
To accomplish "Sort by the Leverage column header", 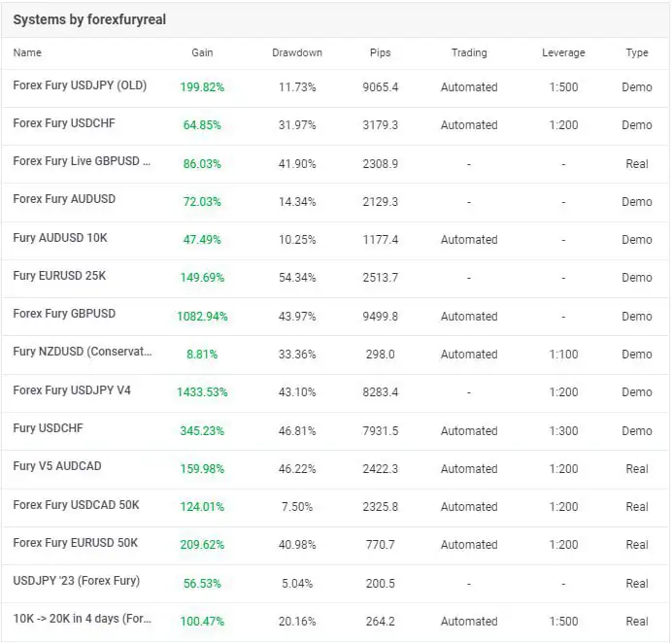I will (563, 52).
